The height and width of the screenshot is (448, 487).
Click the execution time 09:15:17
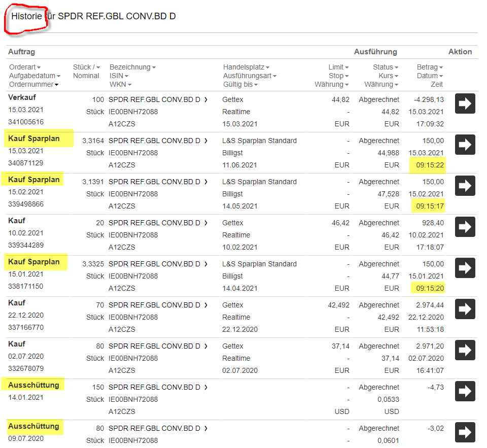pos(430,206)
